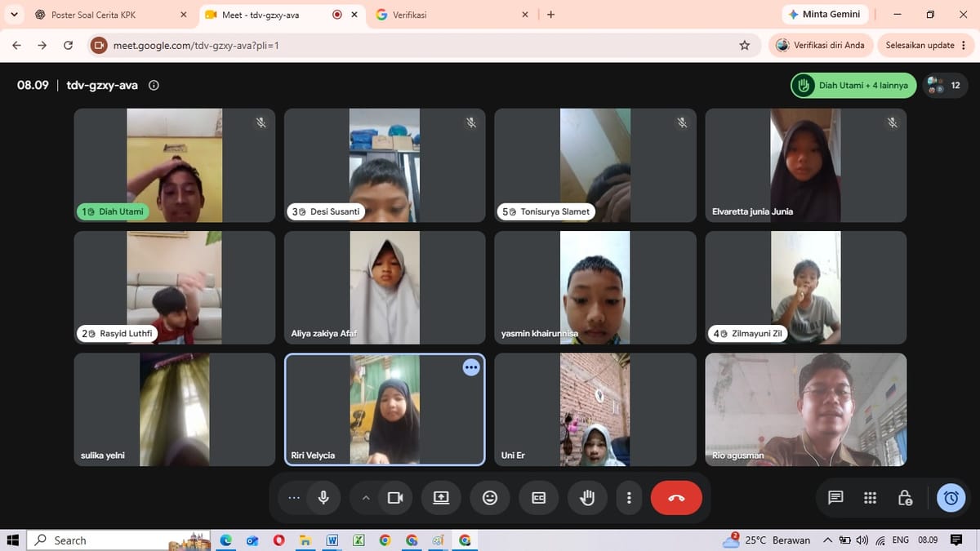Viewport: 980px width, 551px height.
Task: Open host controls lock icon
Action: (x=904, y=497)
